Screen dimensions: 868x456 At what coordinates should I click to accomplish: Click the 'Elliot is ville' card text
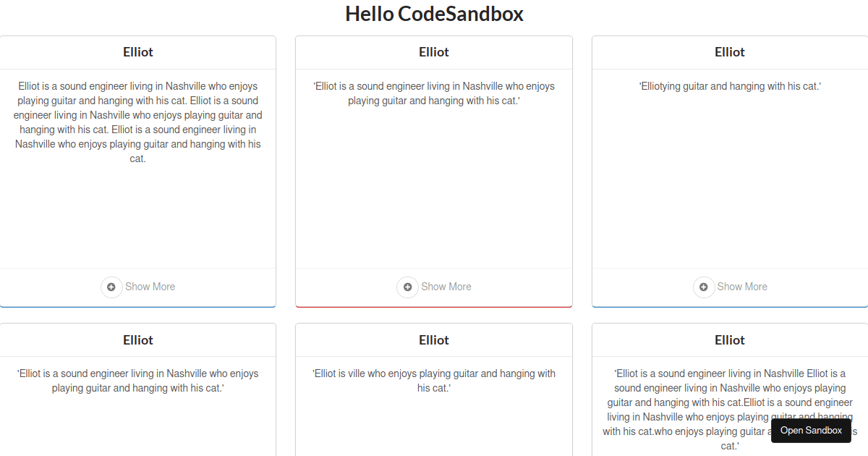pyautogui.click(x=433, y=380)
